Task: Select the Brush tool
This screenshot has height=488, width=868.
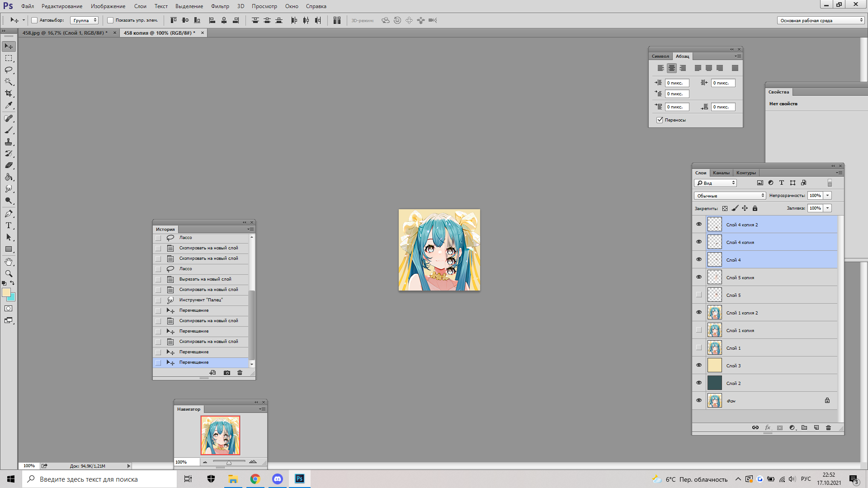Action: 9,130
